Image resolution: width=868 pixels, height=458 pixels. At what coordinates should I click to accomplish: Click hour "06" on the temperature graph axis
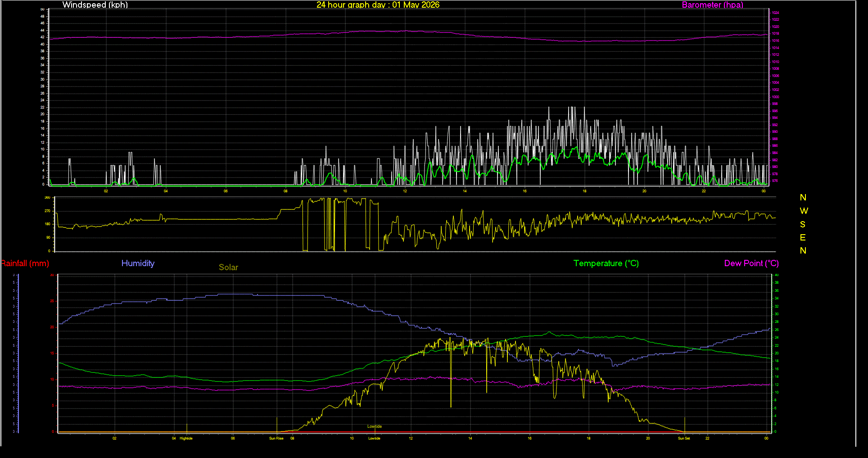[x=233, y=438]
